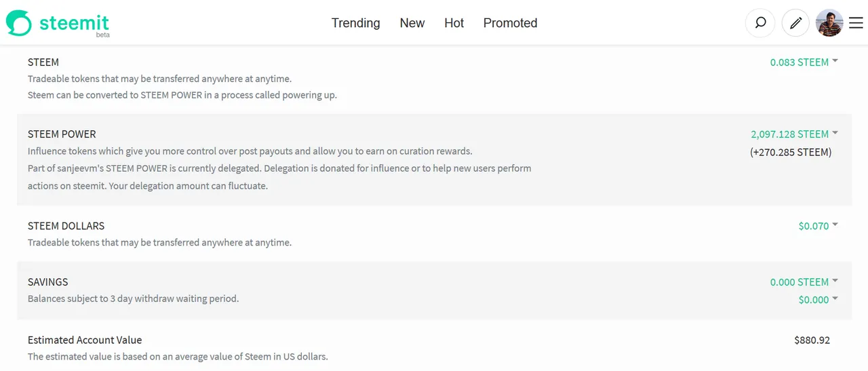Expand the savings 0.000 STEEM dropdown
This screenshot has width=868, height=371.
[804, 281]
